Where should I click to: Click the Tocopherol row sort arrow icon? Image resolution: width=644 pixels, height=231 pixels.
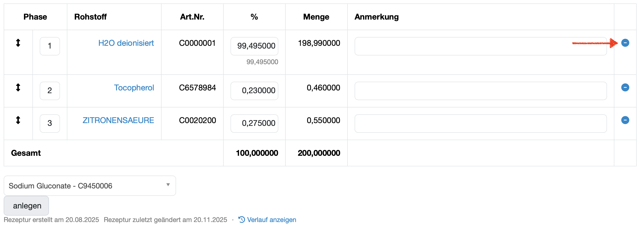[18, 87]
